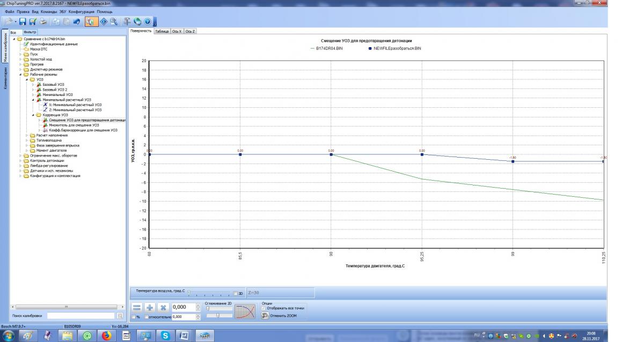644x342 pixels.
Task: Open the Windows Start button
Action: pyautogui.click(x=9, y=336)
